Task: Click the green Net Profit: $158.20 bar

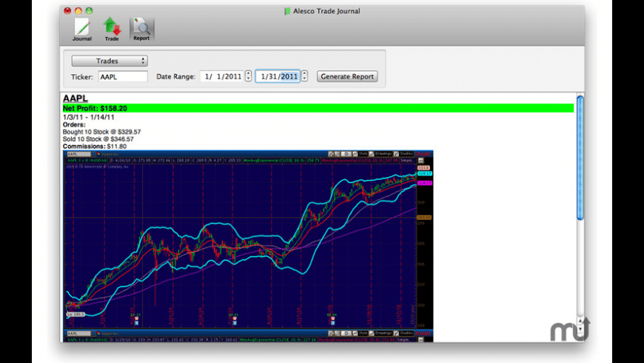Action: [x=318, y=108]
